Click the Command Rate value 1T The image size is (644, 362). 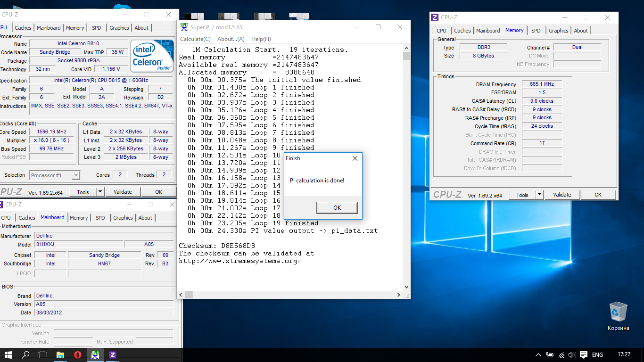tap(542, 143)
